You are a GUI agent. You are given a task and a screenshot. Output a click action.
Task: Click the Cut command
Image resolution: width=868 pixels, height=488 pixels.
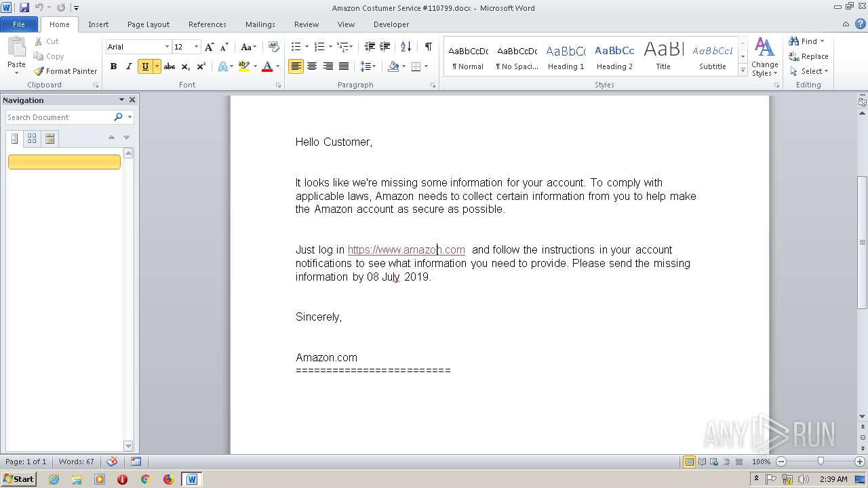click(x=46, y=41)
